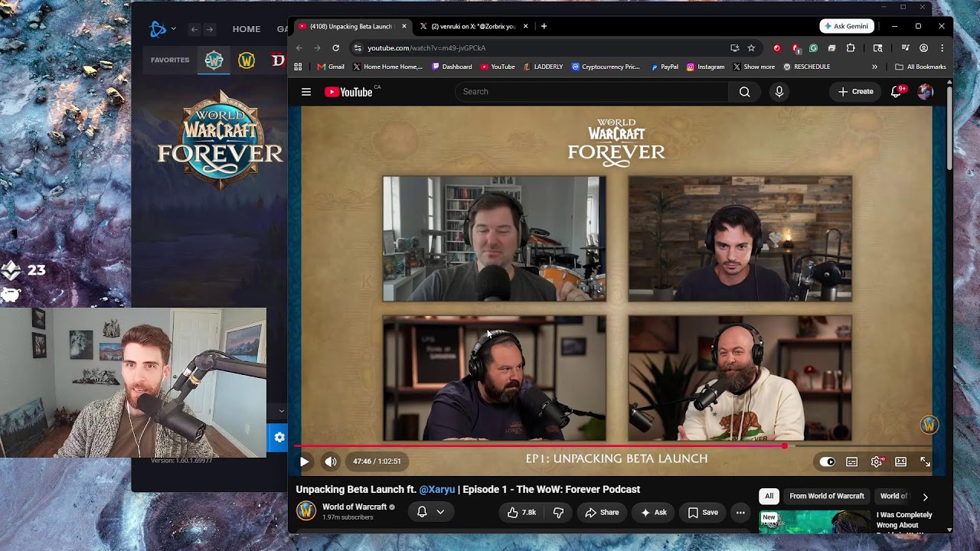Open the RESCHEDULE bookmark
Image resolution: width=980 pixels, height=551 pixels.
click(x=807, y=67)
